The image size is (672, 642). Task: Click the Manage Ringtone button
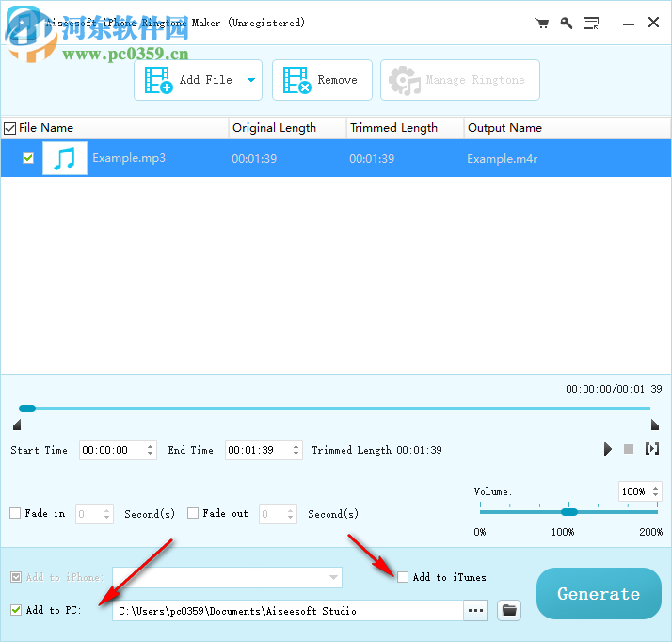click(459, 80)
